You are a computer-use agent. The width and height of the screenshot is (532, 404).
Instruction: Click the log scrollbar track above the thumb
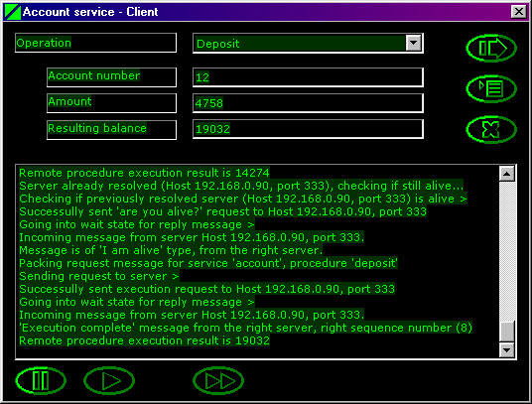point(507,250)
